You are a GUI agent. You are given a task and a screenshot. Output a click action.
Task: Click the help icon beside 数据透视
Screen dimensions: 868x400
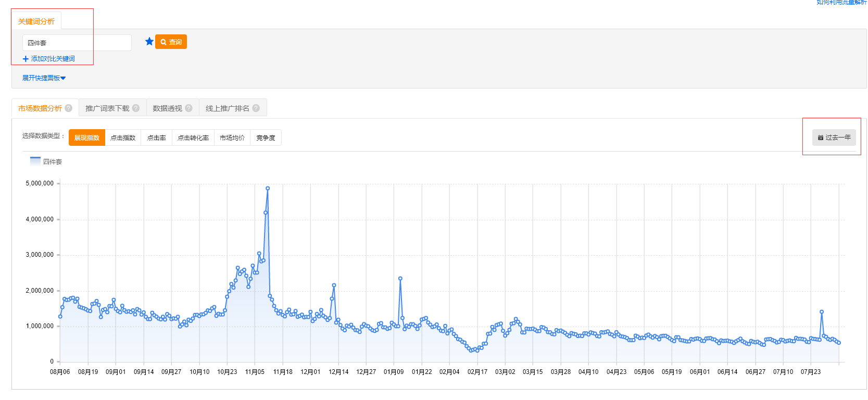click(x=188, y=108)
